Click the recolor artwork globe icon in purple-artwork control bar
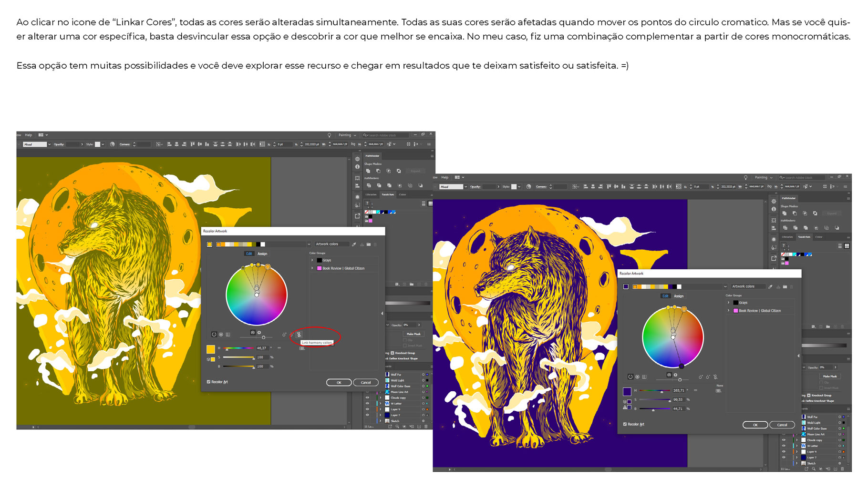 (528, 186)
